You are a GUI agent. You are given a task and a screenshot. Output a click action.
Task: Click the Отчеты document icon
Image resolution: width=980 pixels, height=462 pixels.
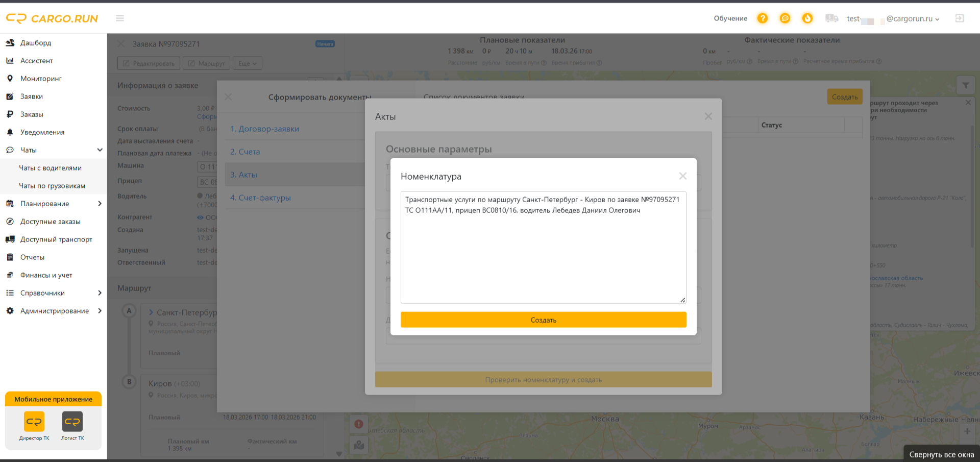click(x=10, y=257)
